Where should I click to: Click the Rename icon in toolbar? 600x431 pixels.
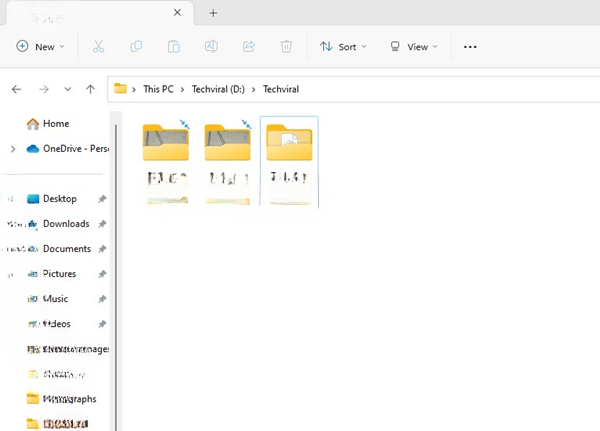[211, 47]
